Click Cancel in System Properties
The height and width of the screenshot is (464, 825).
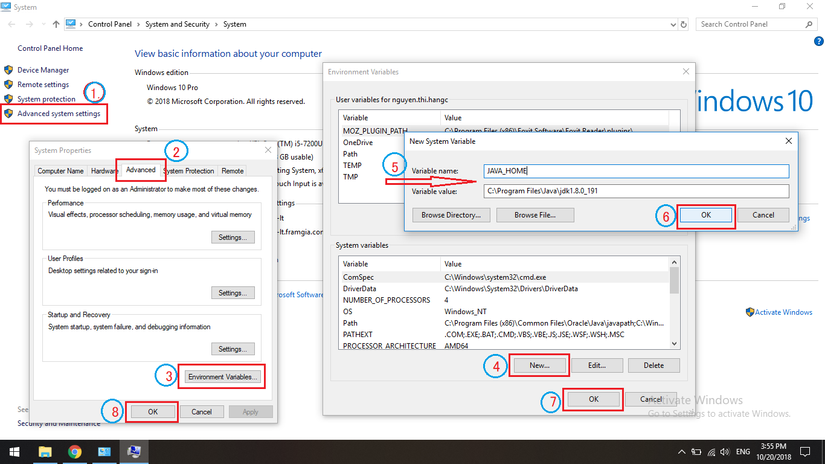pyautogui.click(x=202, y=412)
